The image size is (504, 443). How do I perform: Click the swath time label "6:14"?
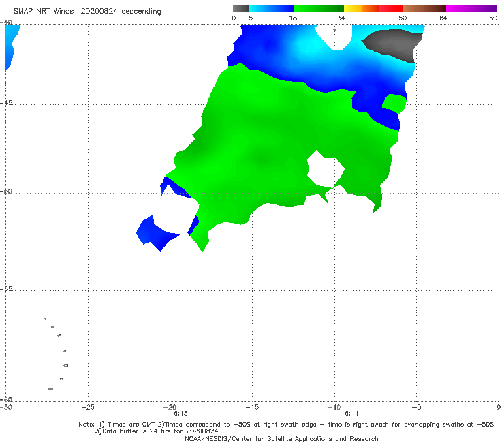tap(351, 414)
